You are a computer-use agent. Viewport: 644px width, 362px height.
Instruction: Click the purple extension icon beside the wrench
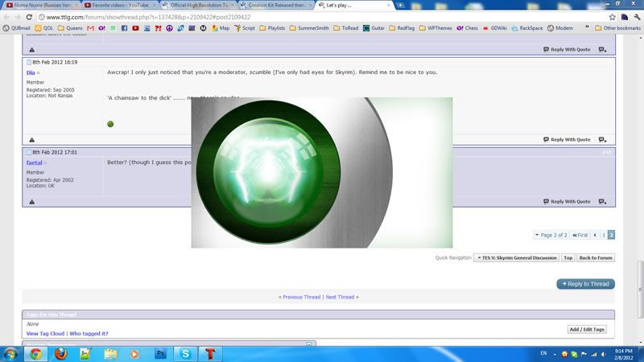pos(625,17)
